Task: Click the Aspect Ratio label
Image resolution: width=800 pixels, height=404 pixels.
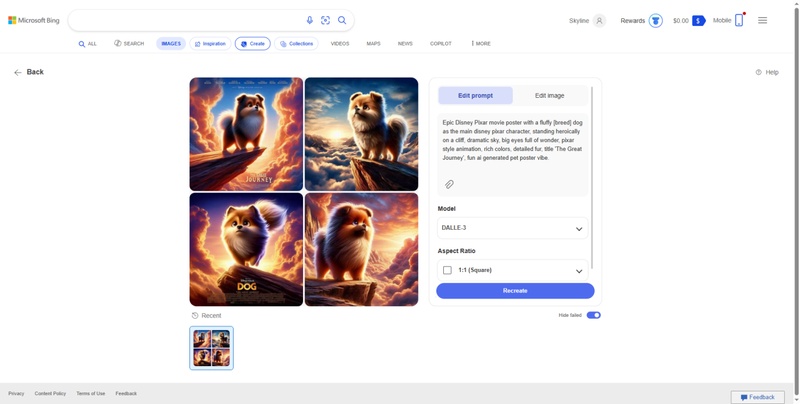Action: pyautogui.click(x=457, y=251)
